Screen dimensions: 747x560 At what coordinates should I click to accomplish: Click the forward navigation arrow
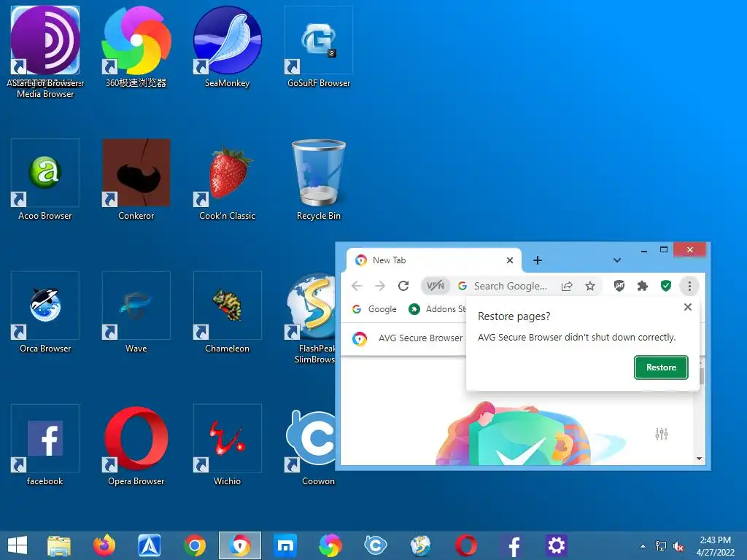tap(379, 286)
